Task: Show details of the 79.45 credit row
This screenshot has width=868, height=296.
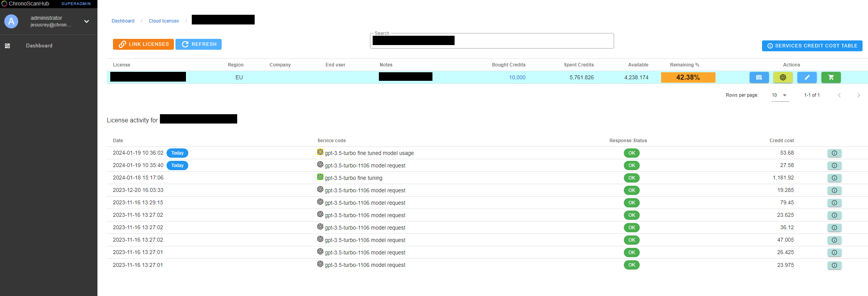Action: (834, 203)
